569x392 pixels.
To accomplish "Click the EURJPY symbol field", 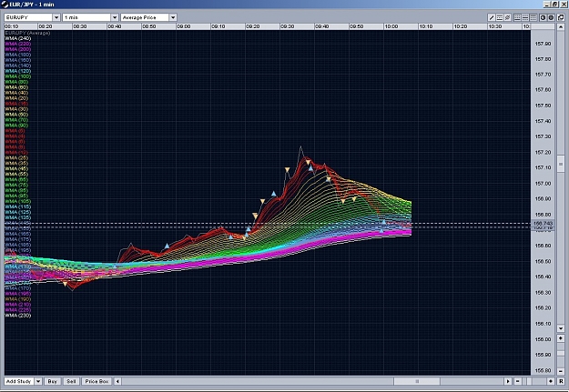I will tap(28, 17).
